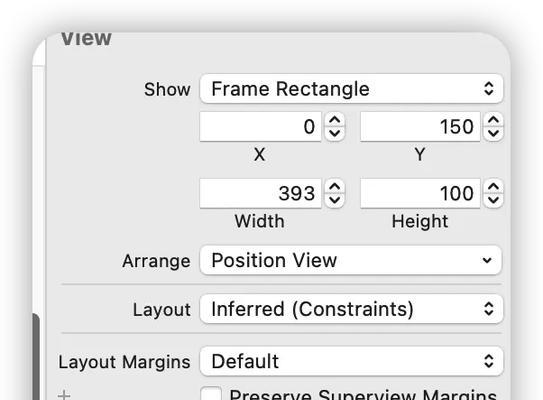Image resolution: width=543 pixels, height=400 pixels.
Task: Click the Height field showing 100
Action: (420, 193)
